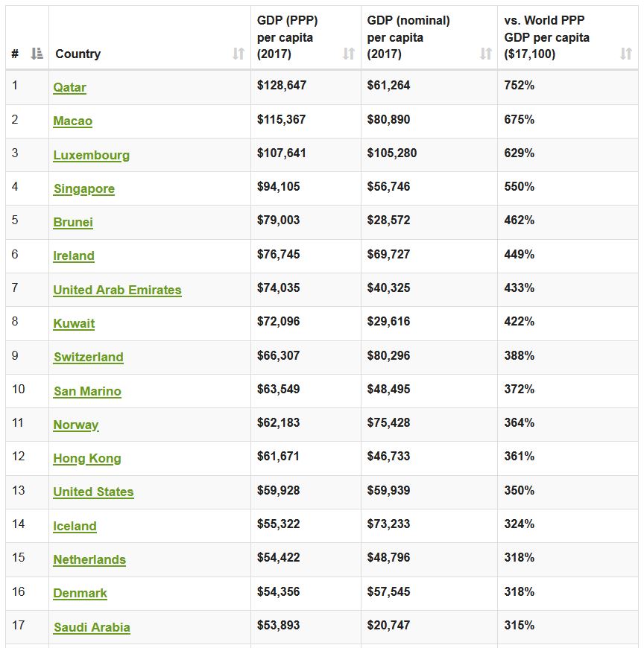644x648 pixels.
Task: Select the Macao link
Action: click(72, 121)
